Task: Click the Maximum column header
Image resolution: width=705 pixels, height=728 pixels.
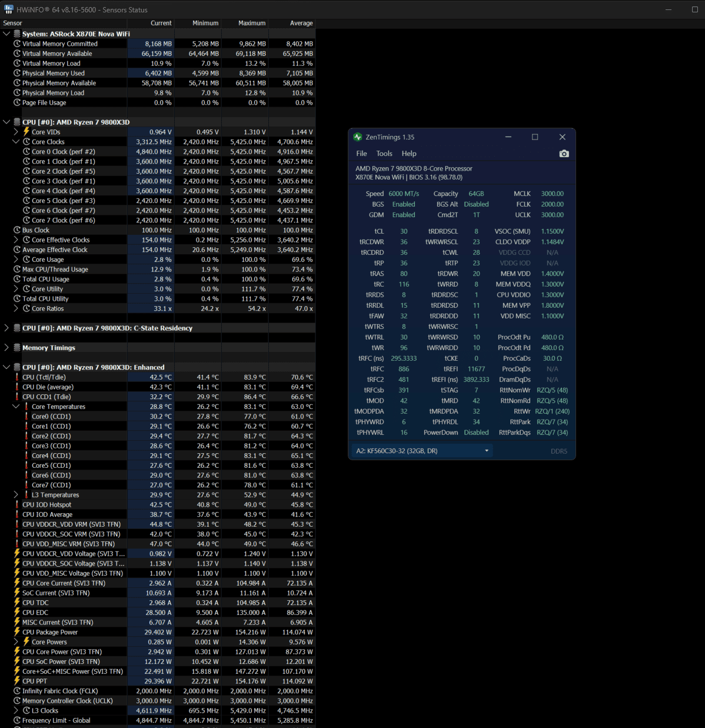Action: click(245, 23)
